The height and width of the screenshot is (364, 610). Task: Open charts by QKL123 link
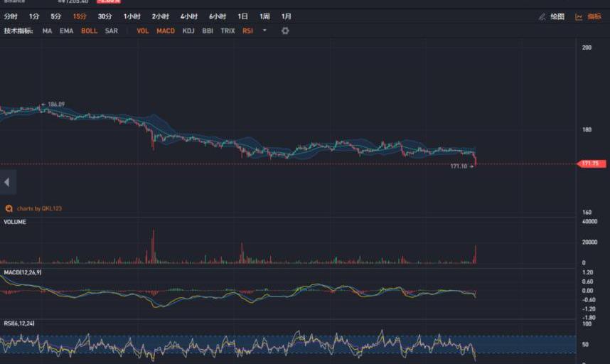39,208
